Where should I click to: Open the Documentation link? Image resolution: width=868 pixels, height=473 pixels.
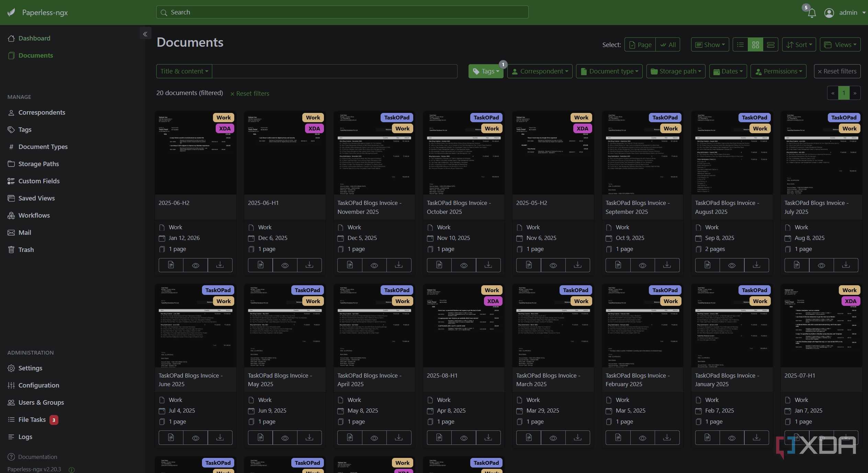click(37, 457)
